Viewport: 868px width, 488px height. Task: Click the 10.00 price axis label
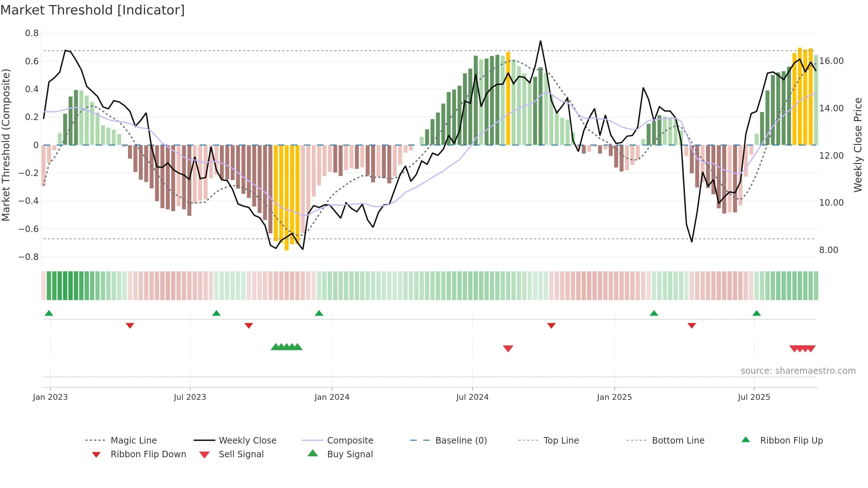tap(831, 202)
